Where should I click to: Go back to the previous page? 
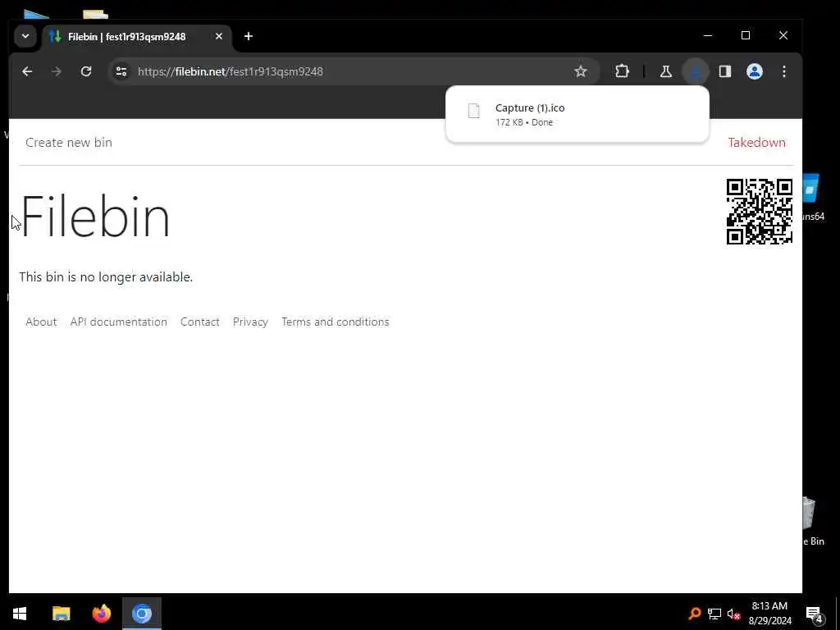(x=27, y=71)
